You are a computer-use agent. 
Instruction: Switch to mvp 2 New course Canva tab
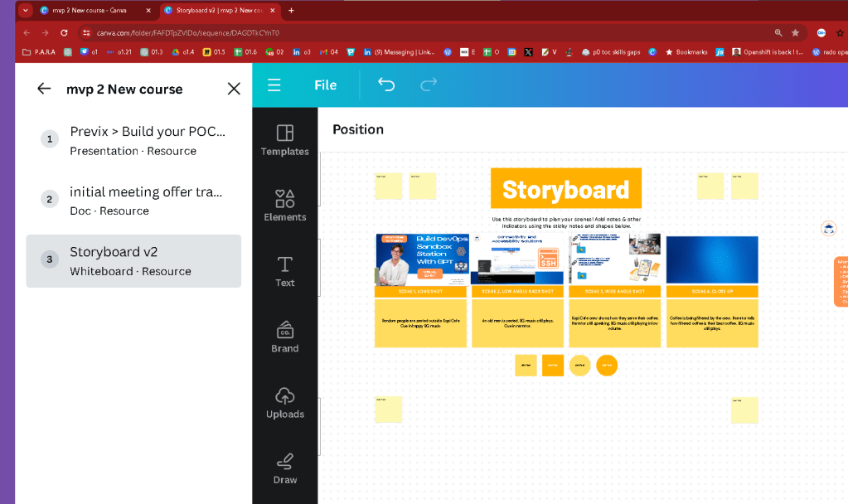coord(90,10)
